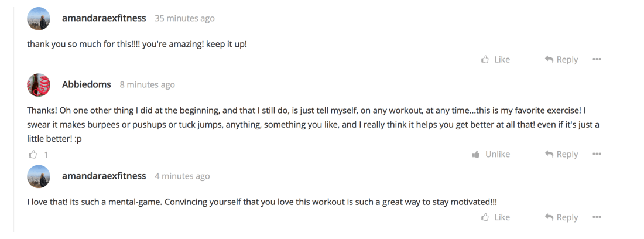Reply to Abbiedoms comment
The height and width of the screenshot is (239, 644).
(x=561, y=154)
